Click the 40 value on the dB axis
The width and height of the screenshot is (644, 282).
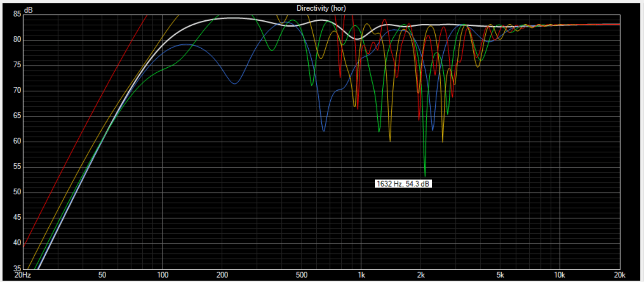point(17,243)
